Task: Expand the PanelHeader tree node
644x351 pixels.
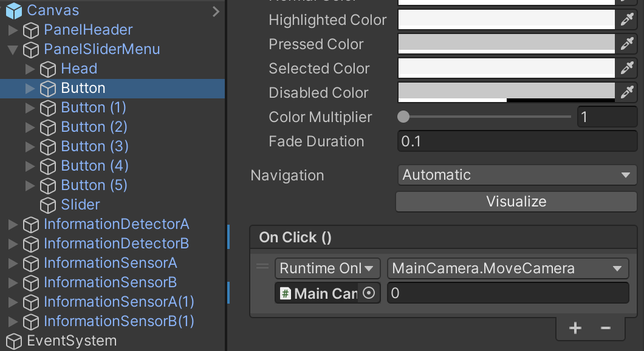Action: click(13, 30)
